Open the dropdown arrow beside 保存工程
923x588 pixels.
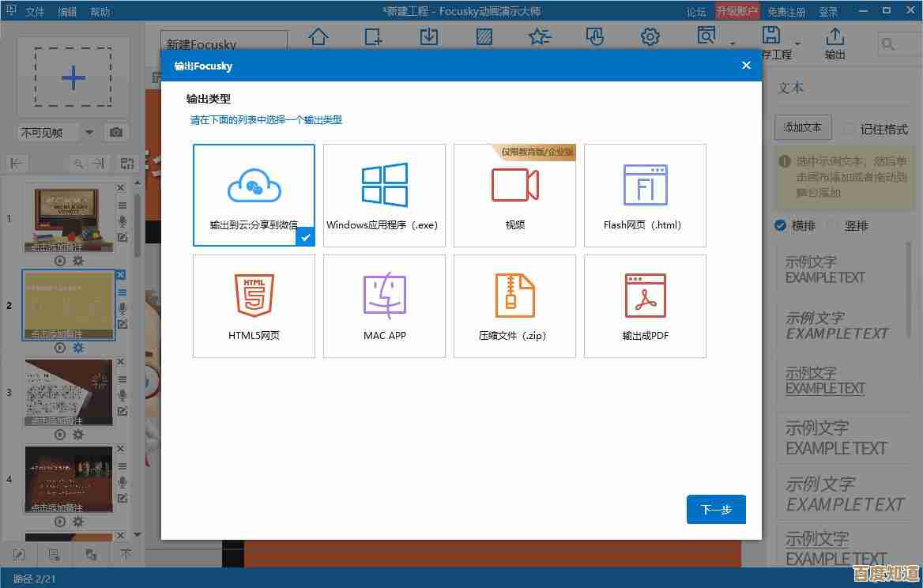797,43
